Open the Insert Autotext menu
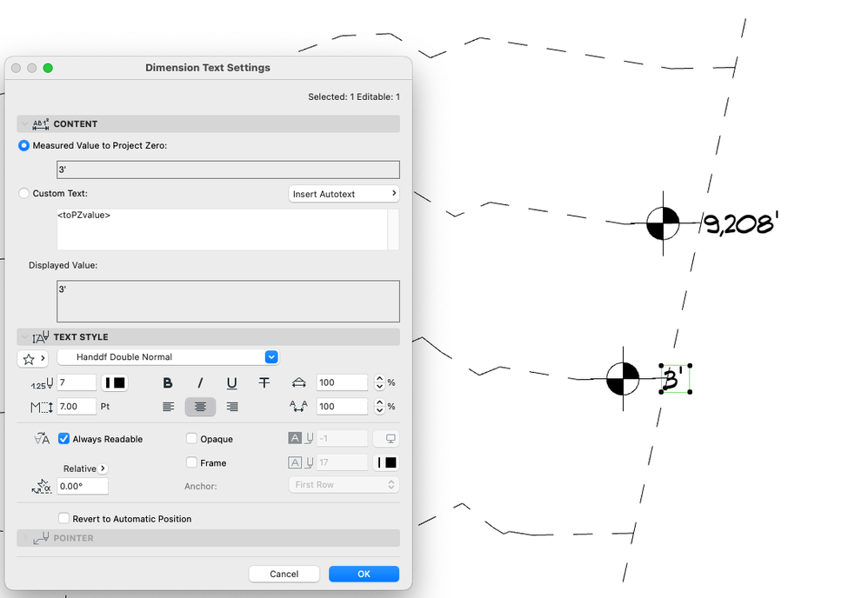The width and height of the screenshot is (868, 598). pos(344,193)
